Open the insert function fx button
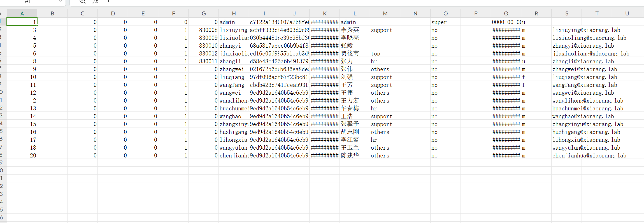The width and height of the screenshot is (644, 223). (x=95, y=1)
